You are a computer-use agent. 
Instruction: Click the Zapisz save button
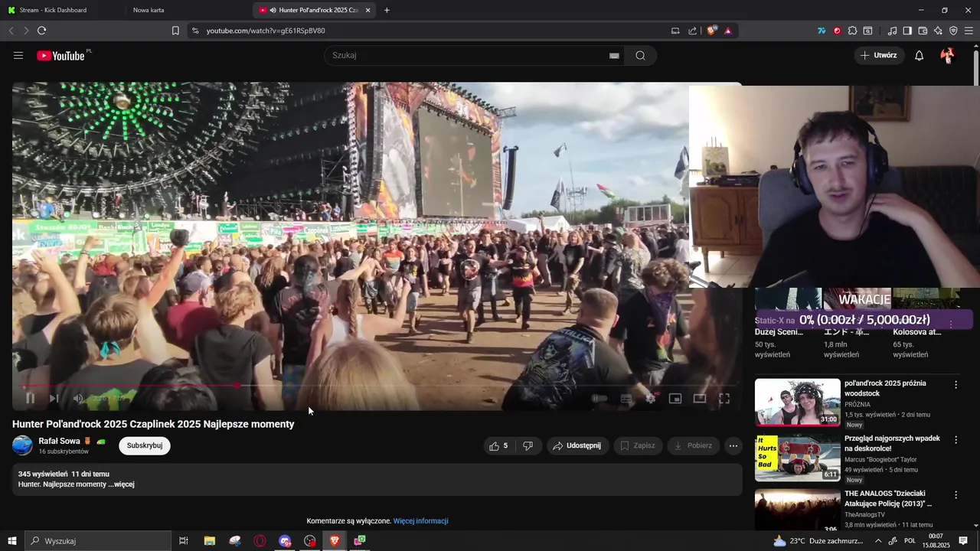pos(638,445)
